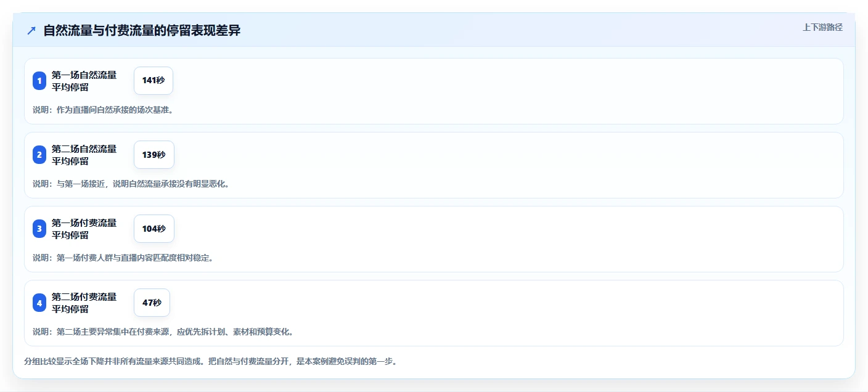Screen dimensions: 868x392
Task: Click the 上下游路径 label
Action: pos(822,27)
